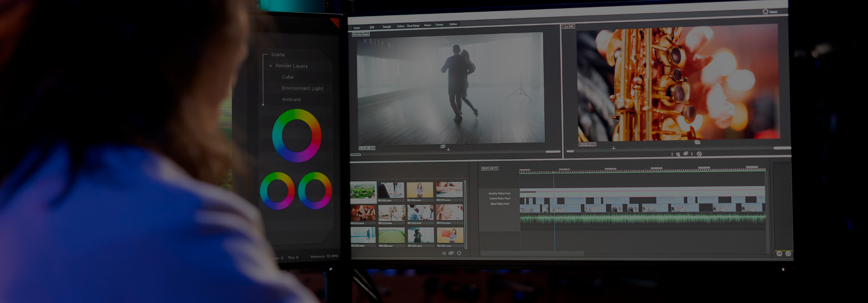Screen dimensions: 868x303
Task: Select Environment Light in the scene tree
Action: pos(302,89)
